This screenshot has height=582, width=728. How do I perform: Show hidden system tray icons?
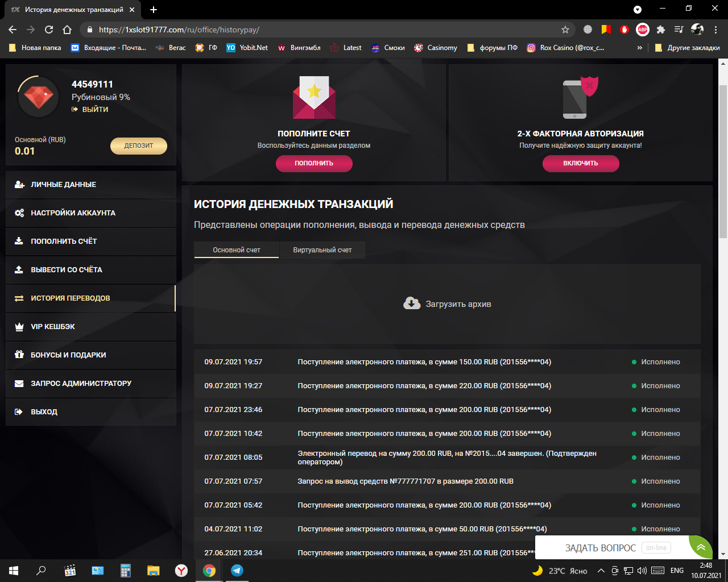601,571
